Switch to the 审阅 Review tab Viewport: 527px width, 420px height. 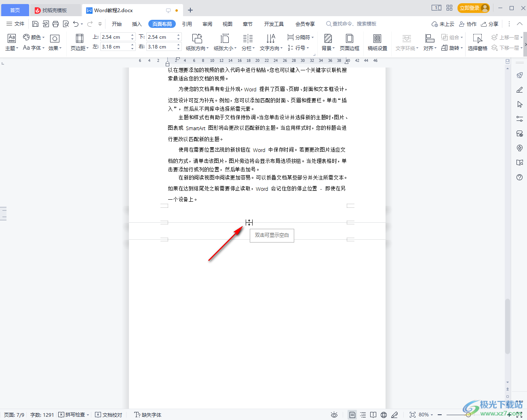point(207,24)
